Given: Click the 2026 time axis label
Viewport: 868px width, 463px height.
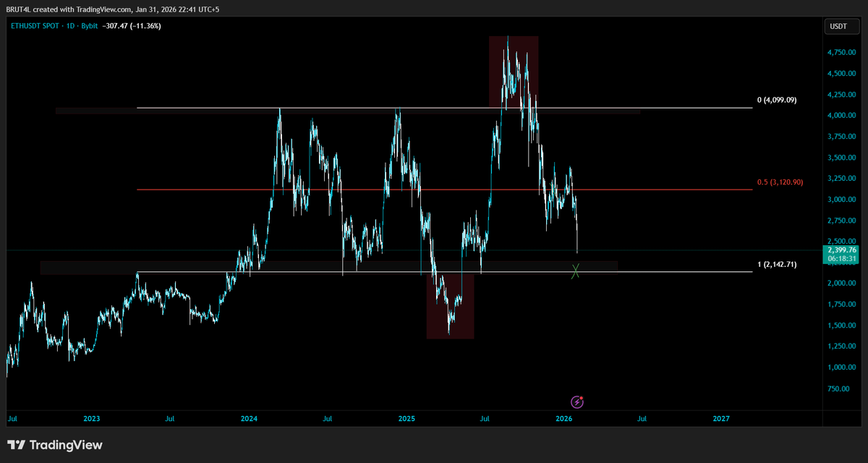Looking at the screenshot, I should click(563, 418).
